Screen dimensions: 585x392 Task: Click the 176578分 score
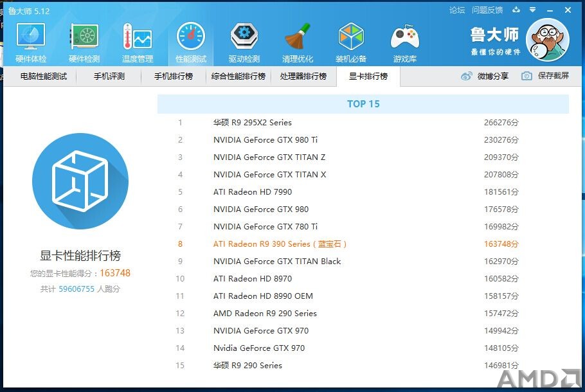click(501, 209)
